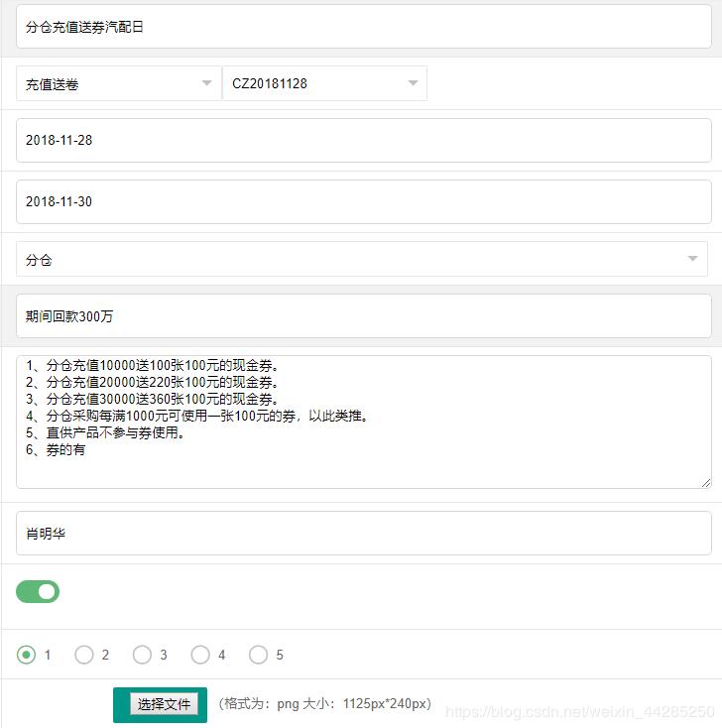Click the rule line 1、分仓充值10000送100张
Viewport: 722px width, 728px height.
point(153,365)
